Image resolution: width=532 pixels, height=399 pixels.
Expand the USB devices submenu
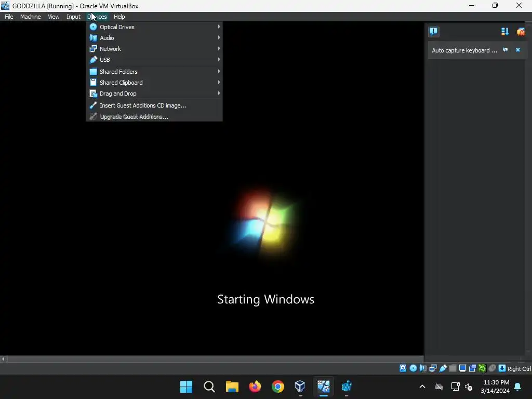pyautogui.click(x=154, y=59)
